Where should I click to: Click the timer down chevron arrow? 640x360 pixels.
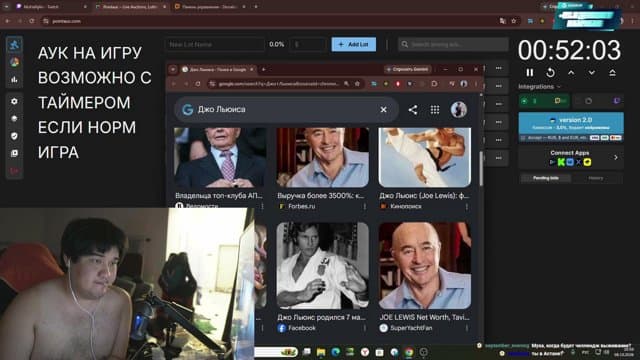(591, 73)
